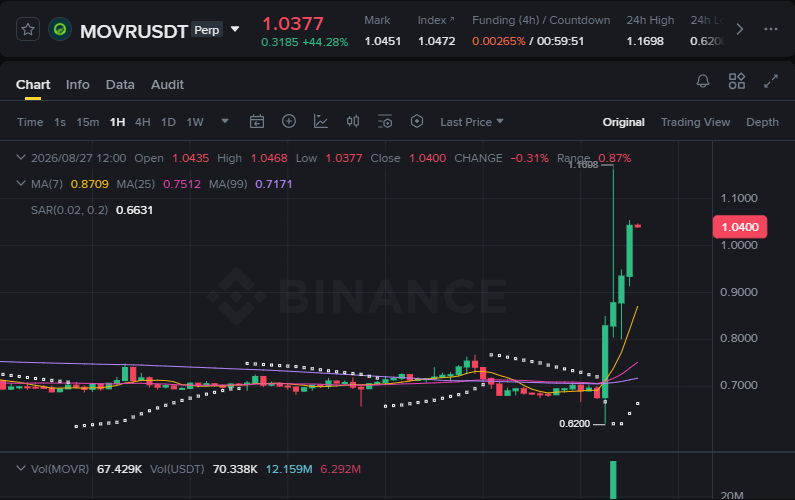The height and width of the screenshot is (500, 795).
Task: Open the hexagon chart settings icon
Action: (x=417, y=121)
